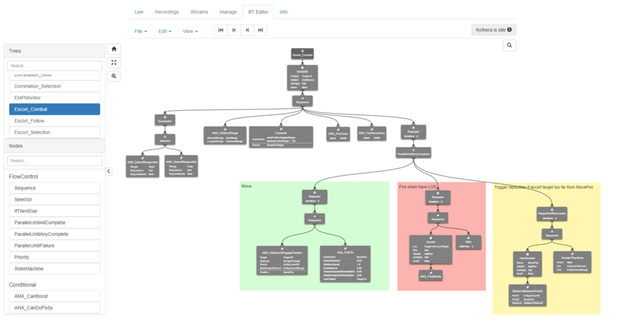Click info icon in Kythera is idle
This screenshot has width=644, height=327.
pyautogui.click(x=509, y=30)
